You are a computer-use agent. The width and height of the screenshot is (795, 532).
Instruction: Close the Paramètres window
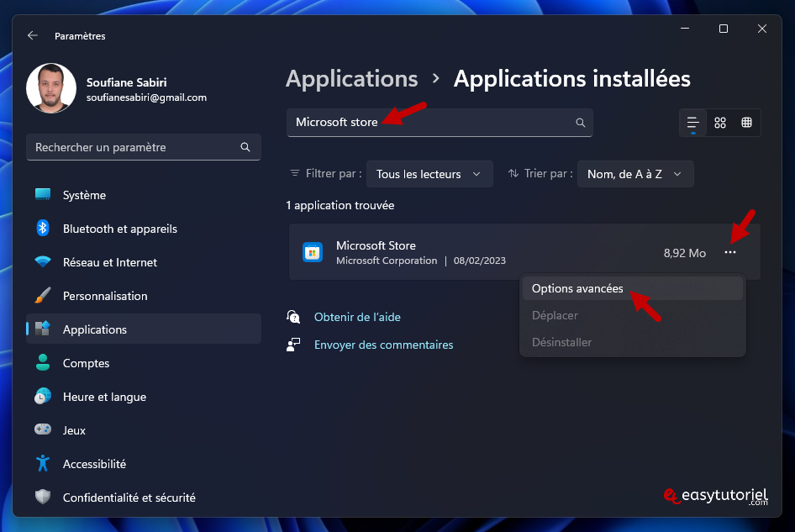[x=762, y=29]
